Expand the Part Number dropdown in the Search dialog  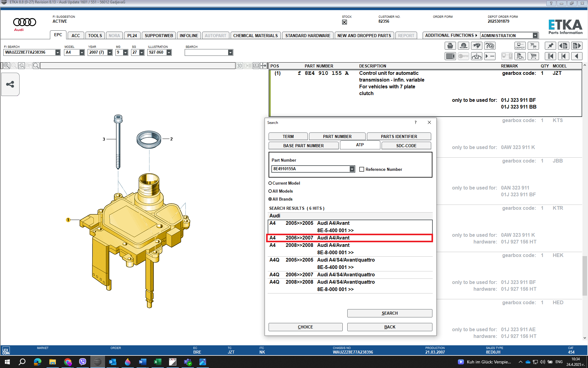click(352, 169)
